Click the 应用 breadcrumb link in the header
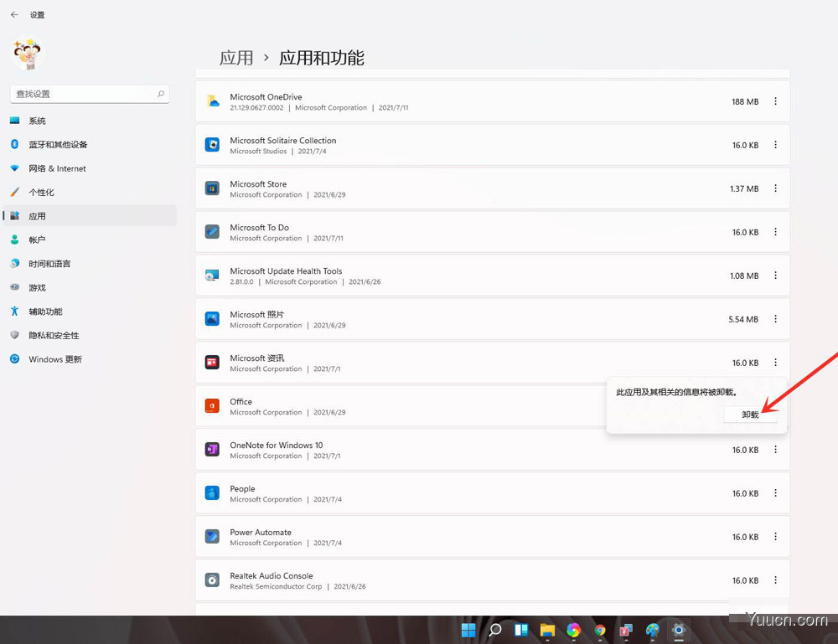The width and height of the screenshot is (838, 644). pyautogui.click(x=236, y=58)
